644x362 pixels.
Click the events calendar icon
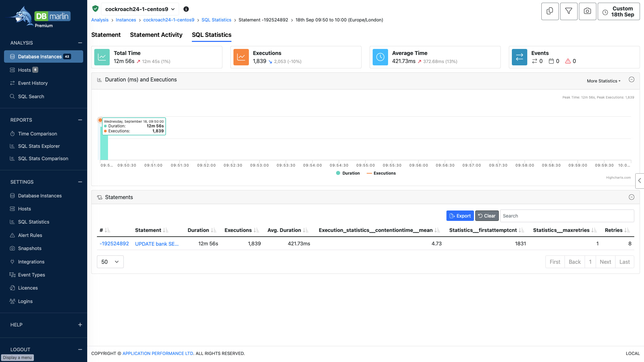pos(551,61)
